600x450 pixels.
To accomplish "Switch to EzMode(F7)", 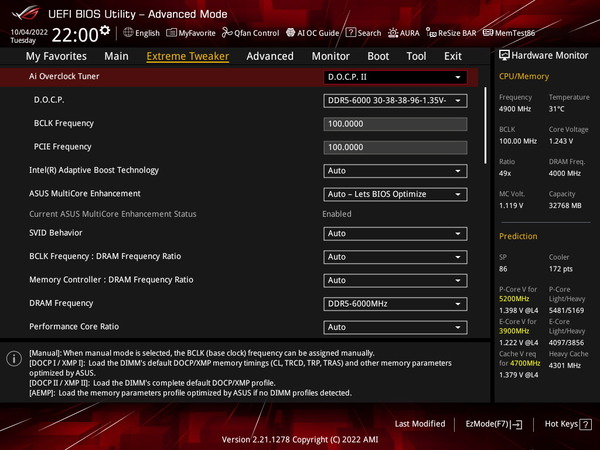I will [494, 424].
